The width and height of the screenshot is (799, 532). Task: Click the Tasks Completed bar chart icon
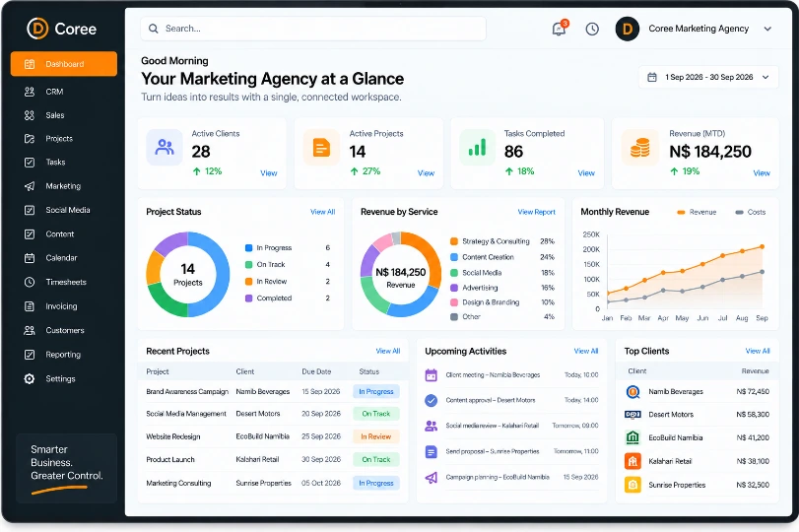pyautogui.click(x=477, y=147)
